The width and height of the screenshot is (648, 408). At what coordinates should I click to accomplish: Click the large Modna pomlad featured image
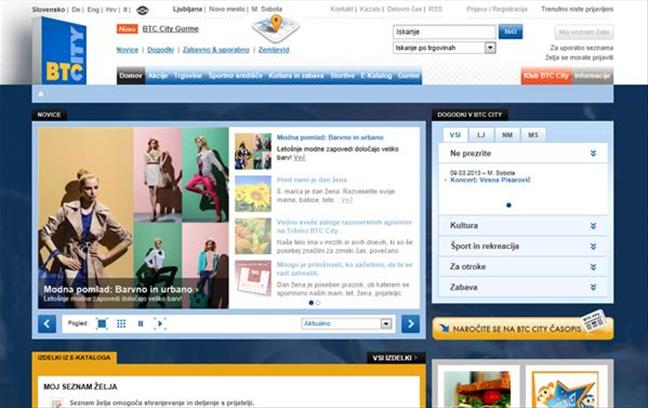pos(133,218)
